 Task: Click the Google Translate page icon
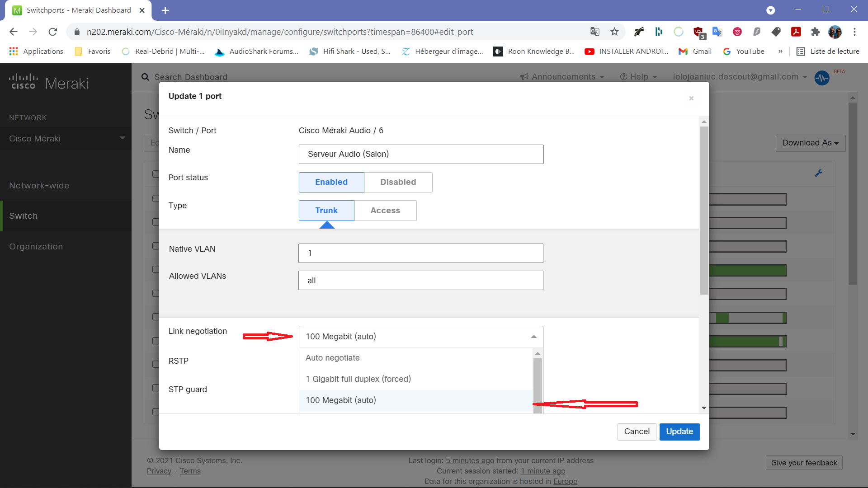click(x=594, y=32)
